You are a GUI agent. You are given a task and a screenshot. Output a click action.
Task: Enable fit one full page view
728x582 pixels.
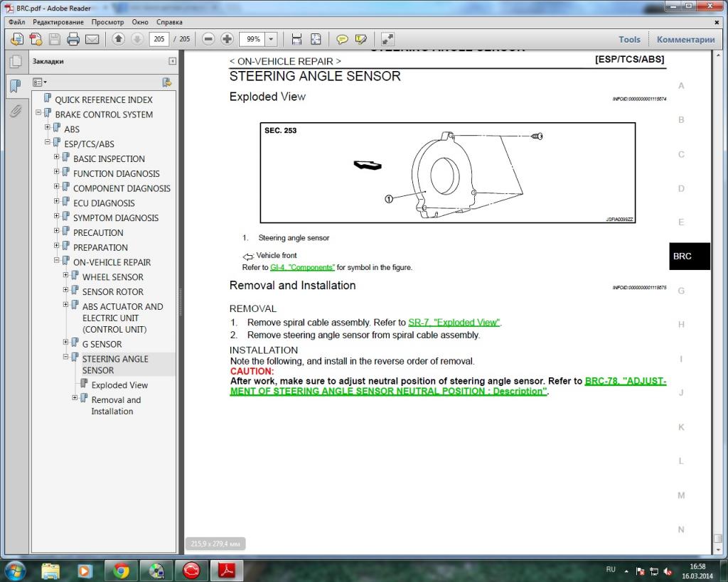click(316, 39)
